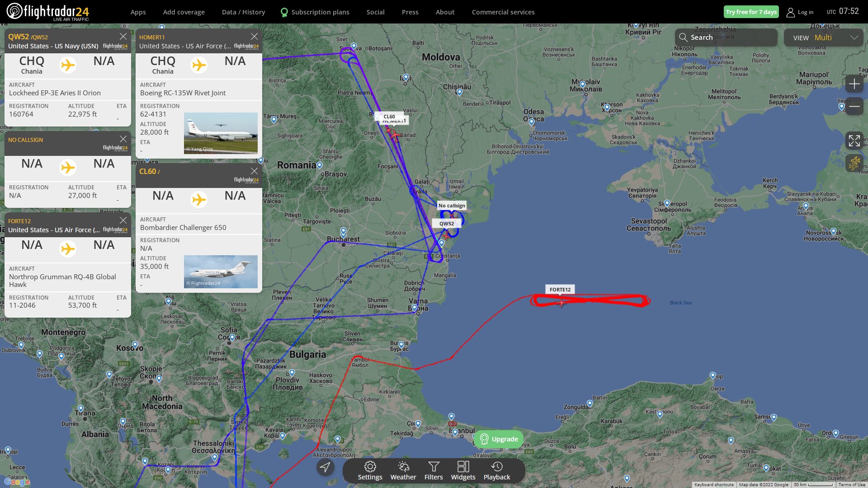Click Keyboard shortcuts link

[x=714, y=485]
